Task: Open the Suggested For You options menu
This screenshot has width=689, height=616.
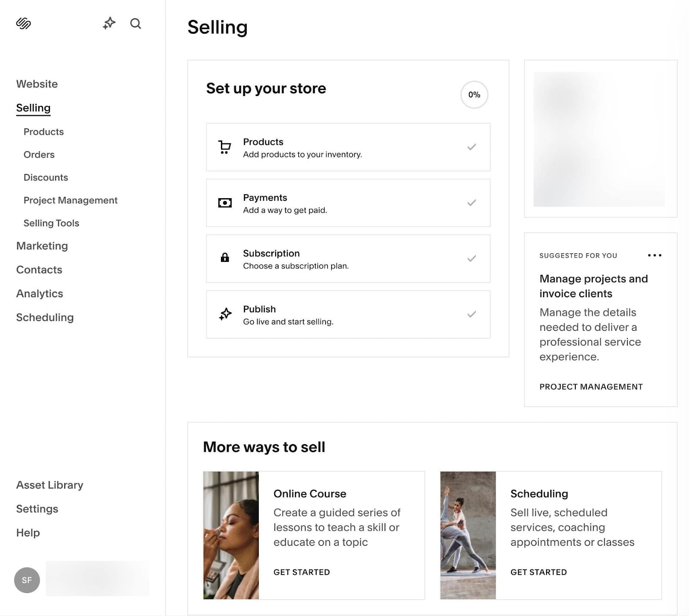Action: [655, 255]
